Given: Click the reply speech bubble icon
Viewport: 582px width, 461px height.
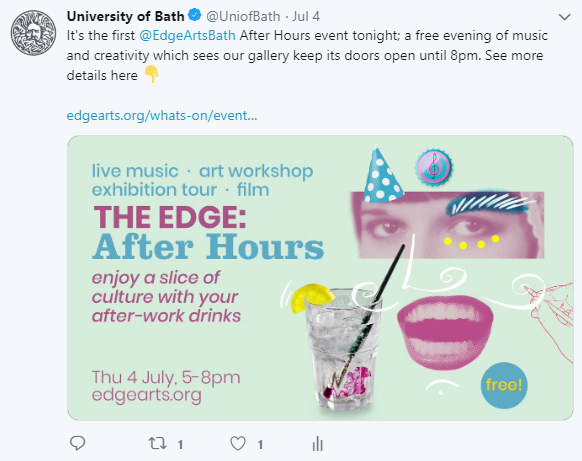Looking at the screenshot, I should [78, 443].
